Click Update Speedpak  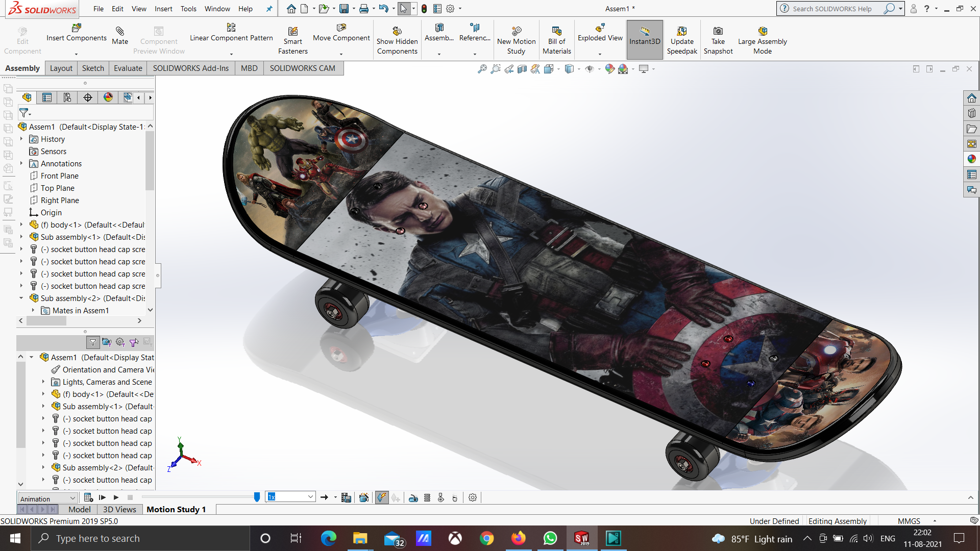pyautogui.click(x=682, y=41)
